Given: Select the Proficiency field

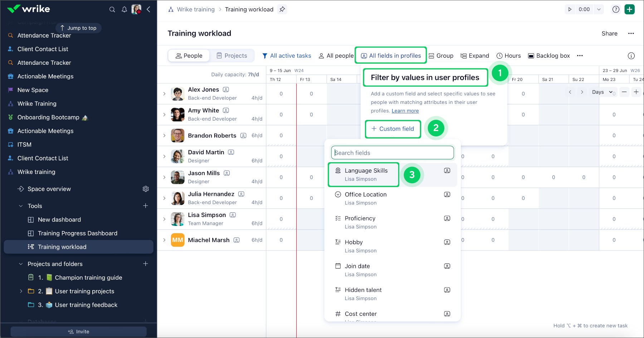Looking at the screenshot, I should (392, 222).
